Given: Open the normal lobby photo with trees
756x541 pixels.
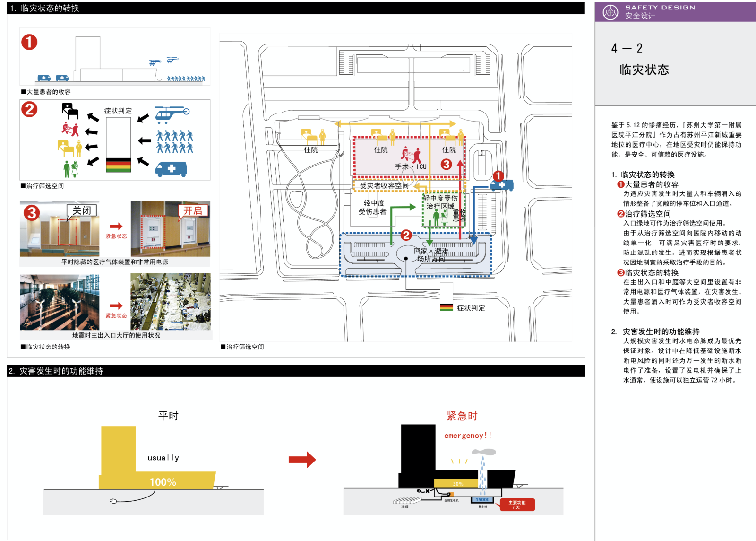Looking at the screenshot, I should point(60,302).
